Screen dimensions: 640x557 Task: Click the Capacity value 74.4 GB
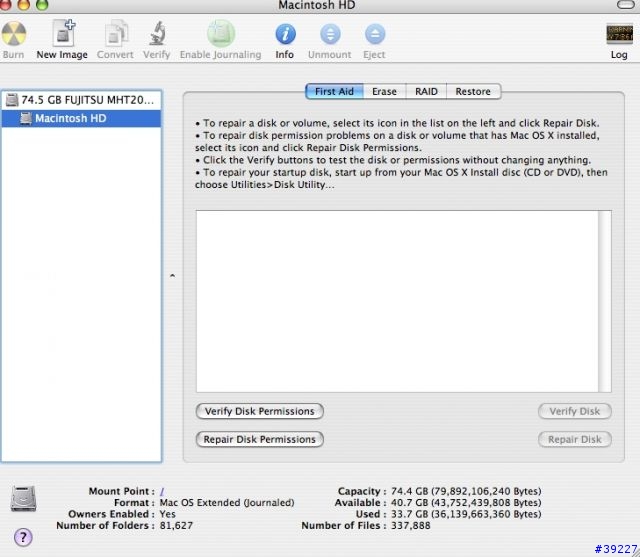tap(466, 491)
